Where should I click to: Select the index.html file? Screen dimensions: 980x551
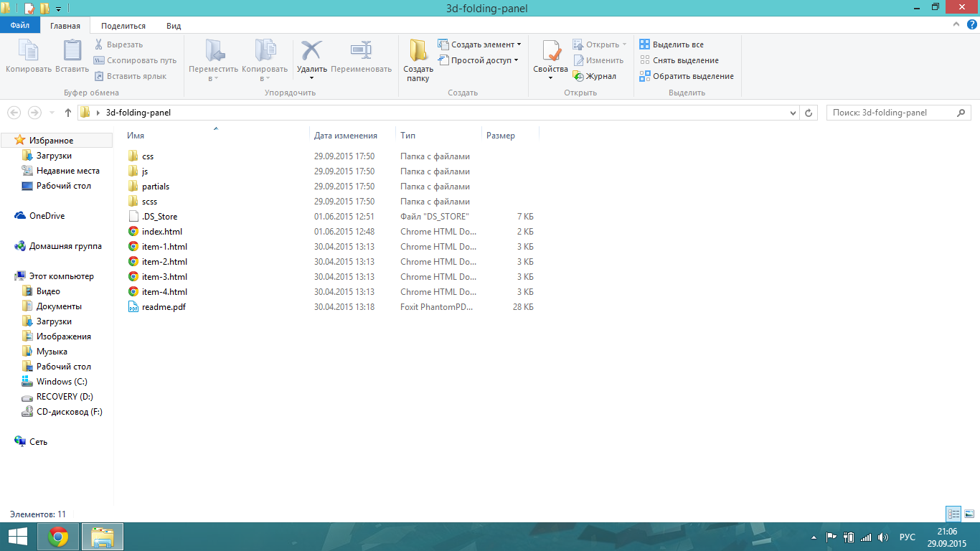pos(162,232)
